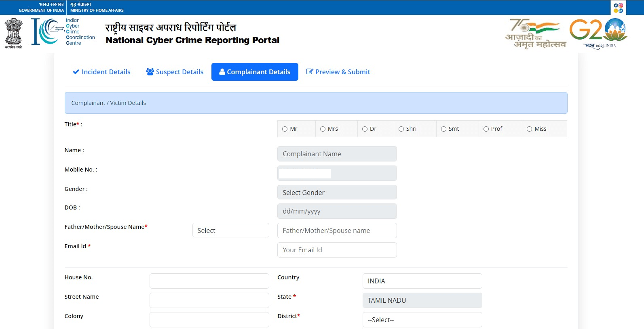Image resolution: width=644 pixels, height=329 pixels.
Task: Click the National Cyber Crime Reporting Portal title
Action: coord(192,40)
